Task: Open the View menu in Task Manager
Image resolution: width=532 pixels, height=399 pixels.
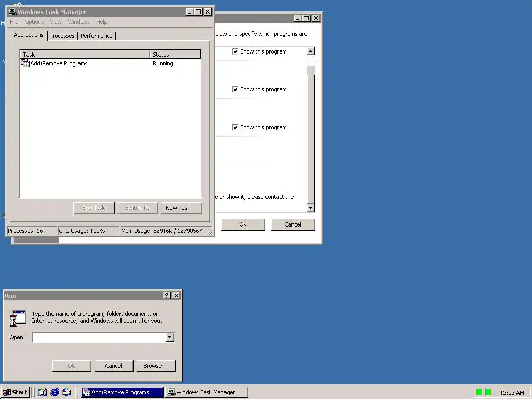Action: pos(56,22)
